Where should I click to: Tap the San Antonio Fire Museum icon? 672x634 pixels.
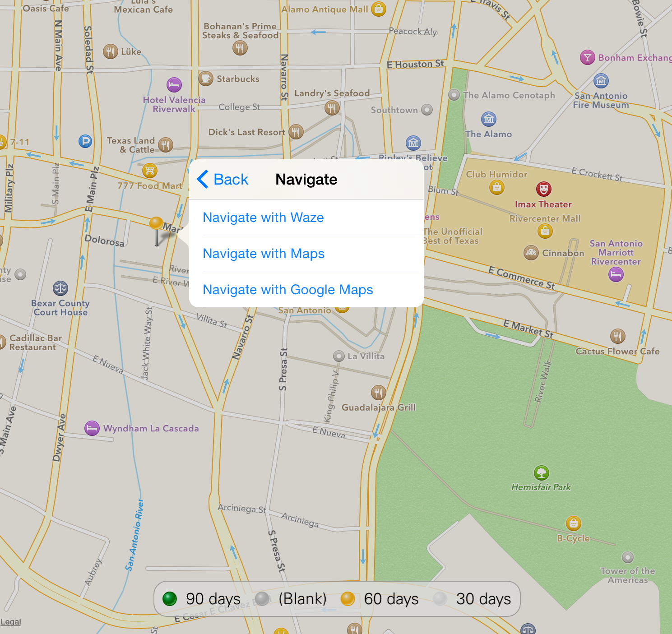tap(601, 81)
